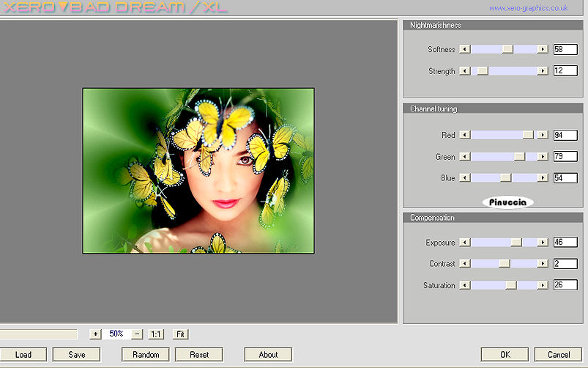This screenshot has width=588, height=368.
Task: Lower Saturation using its left arrow
Action: [465, 285]
